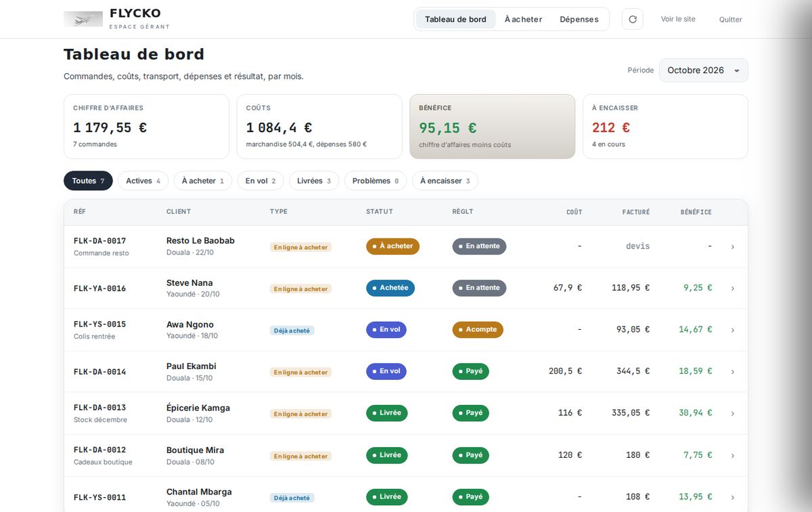
Task: Click the 30,94 € profit value
Action: pyautogui.click(x=696, y=413)
